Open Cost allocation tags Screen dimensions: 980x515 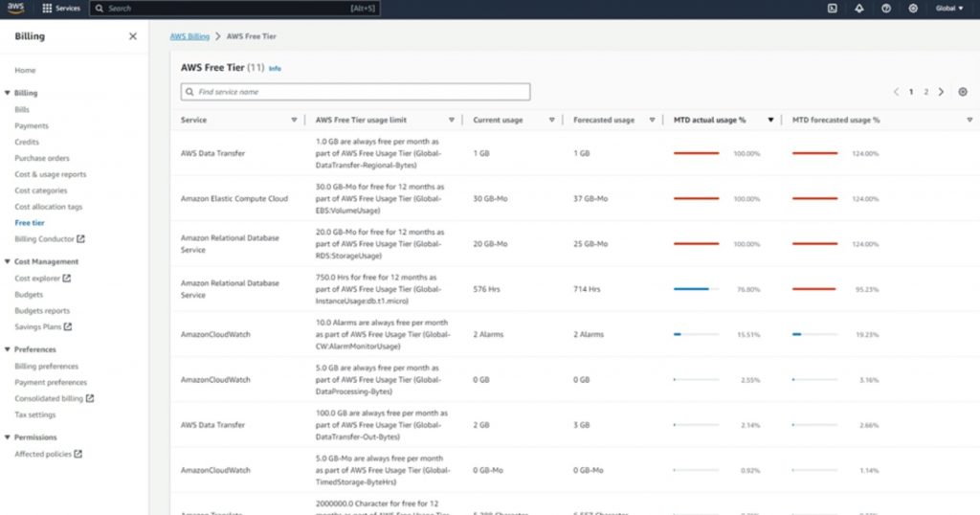[x=48, y=207]
